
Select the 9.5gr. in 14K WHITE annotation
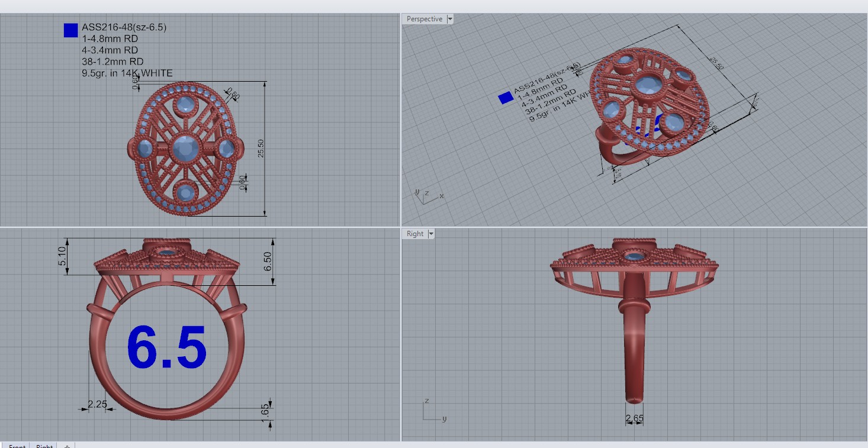coord(127,73)
